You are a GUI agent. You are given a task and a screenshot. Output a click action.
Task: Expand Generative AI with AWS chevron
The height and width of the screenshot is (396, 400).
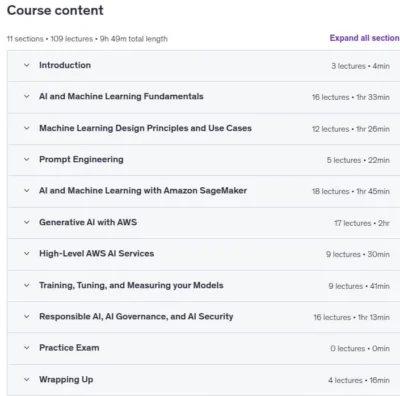[x=27, y=222]
